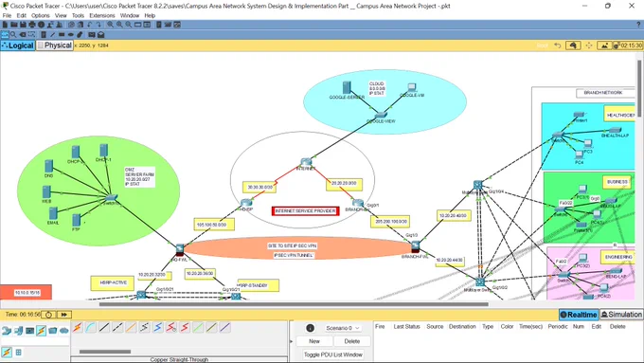Viewport: 644px width, 363px height.
Task: Click the Back arrow in workspace bar
Action: (557, 45)
